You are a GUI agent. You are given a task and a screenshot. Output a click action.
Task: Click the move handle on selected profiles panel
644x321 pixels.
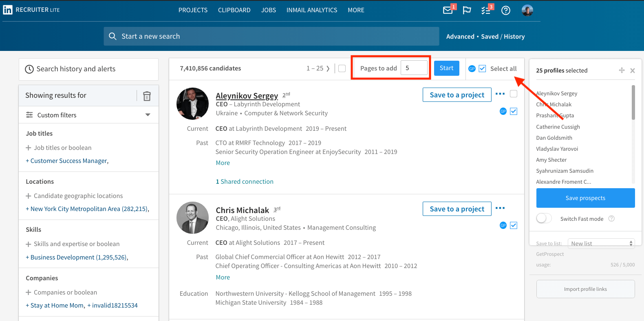[x=622, y=70]
